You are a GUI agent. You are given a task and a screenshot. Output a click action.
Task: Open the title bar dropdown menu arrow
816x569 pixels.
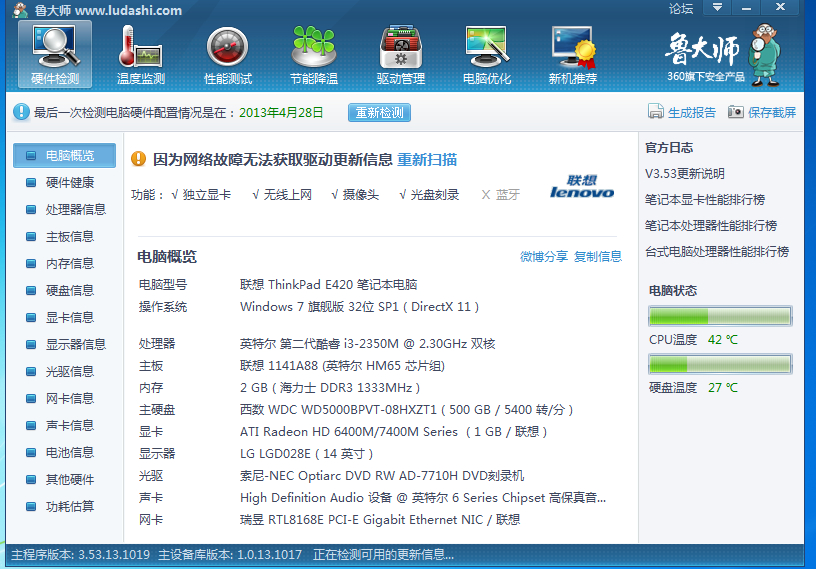click(717, 7)
